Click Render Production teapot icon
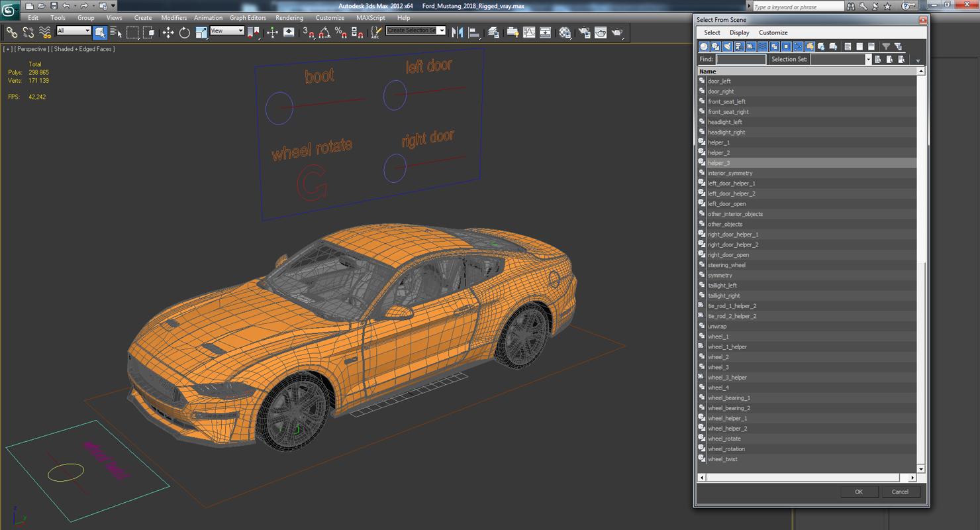Image resolution: width=980 pixels, height=530 pixels. 617,32
